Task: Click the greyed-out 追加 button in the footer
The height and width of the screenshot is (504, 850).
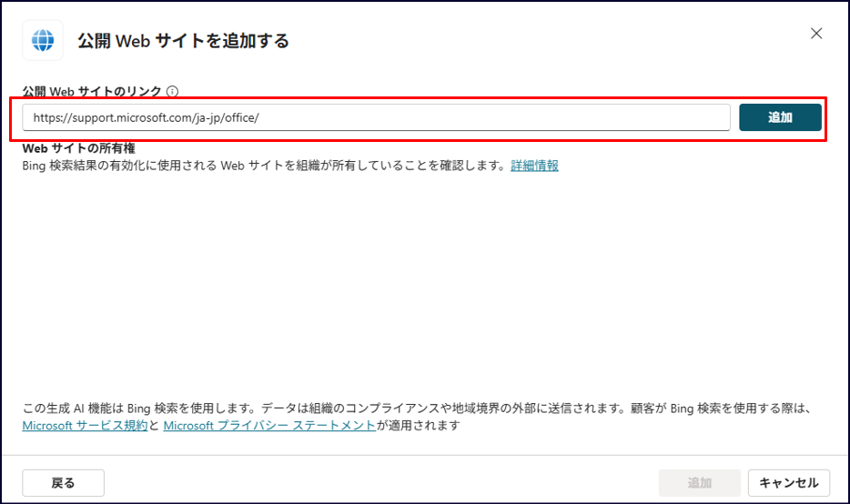Action: click(700, 483)
